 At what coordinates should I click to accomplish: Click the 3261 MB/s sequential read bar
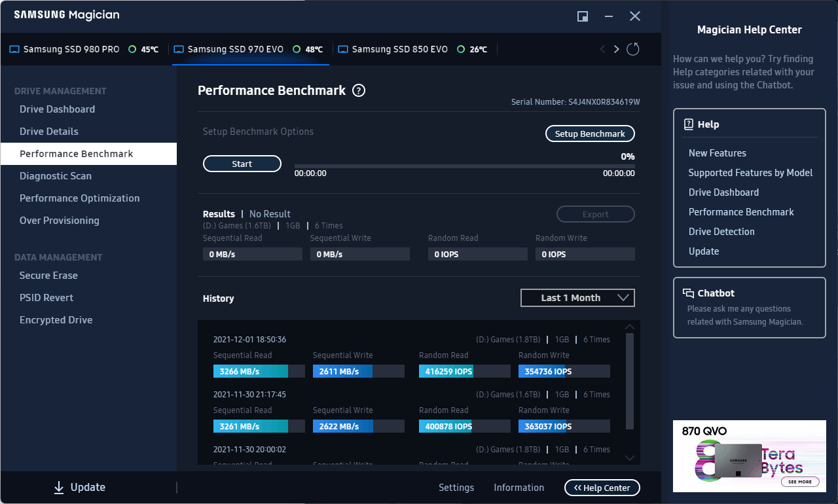click(259, 426)
